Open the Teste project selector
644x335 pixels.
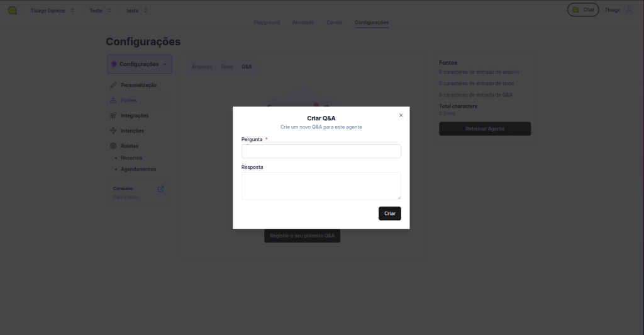click(99, 11)
